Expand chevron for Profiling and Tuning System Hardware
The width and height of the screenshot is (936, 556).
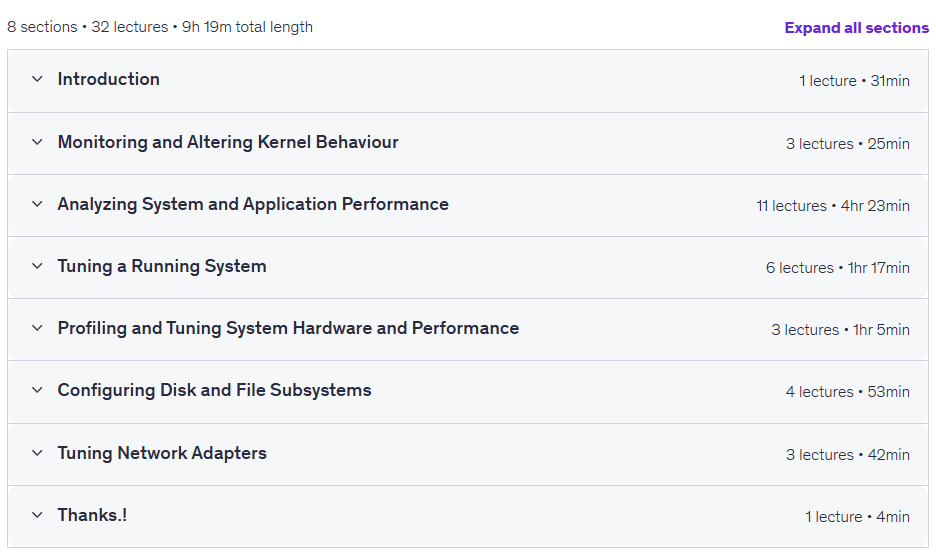(37, 328)
